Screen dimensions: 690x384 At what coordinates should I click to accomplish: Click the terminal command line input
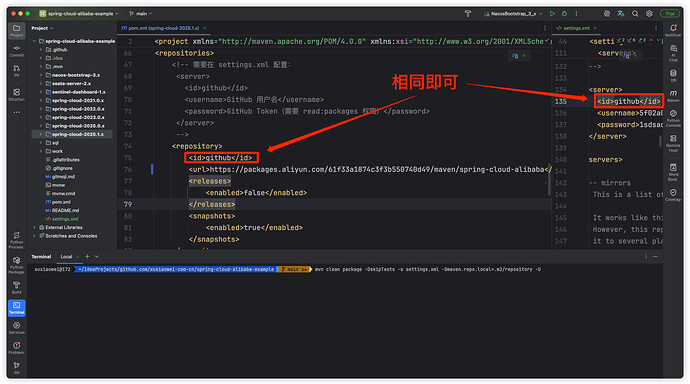point(428,269)
